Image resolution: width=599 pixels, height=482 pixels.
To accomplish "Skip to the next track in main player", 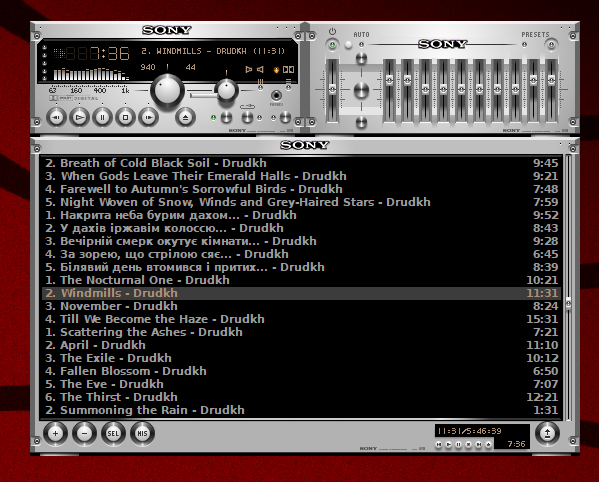I will pos(148,117).
